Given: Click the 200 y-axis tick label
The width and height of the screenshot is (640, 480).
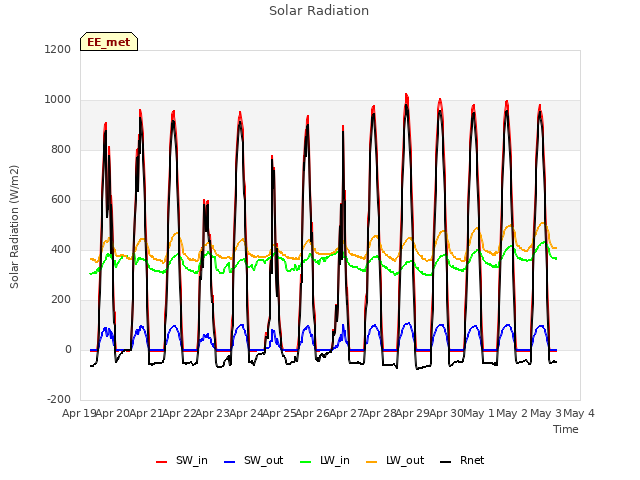Looking at the screenshot, I should [x=60, y=300].
